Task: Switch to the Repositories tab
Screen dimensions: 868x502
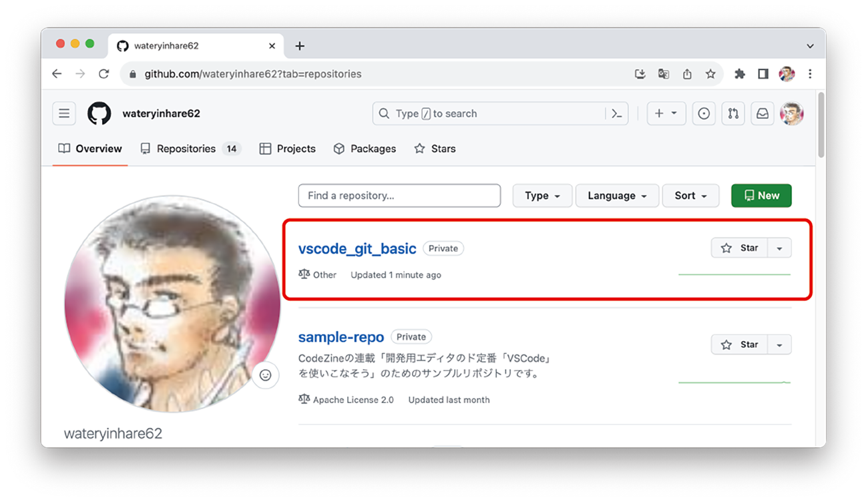Action: pos(190,149)
